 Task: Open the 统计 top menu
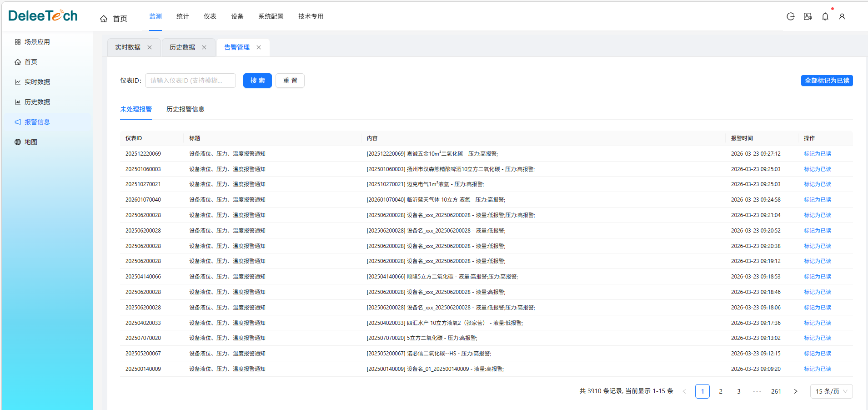click(182, 16)
